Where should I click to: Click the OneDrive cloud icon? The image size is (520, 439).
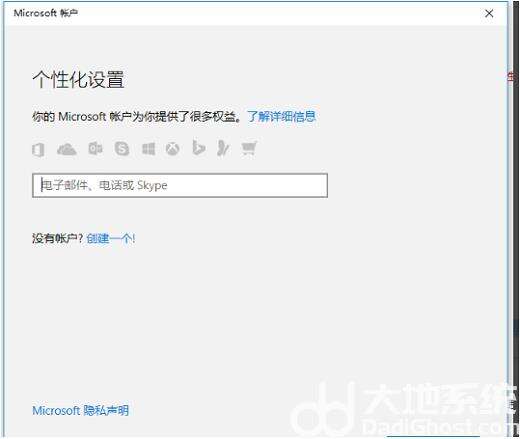pos(67,149)
